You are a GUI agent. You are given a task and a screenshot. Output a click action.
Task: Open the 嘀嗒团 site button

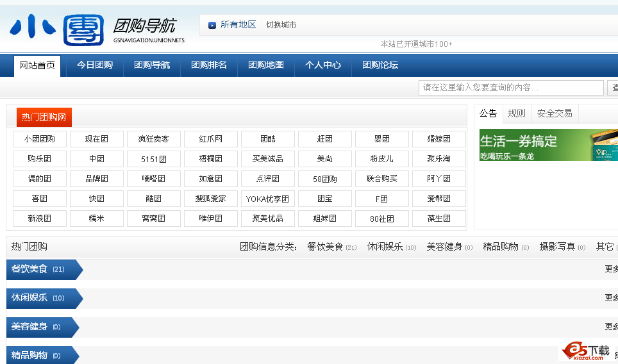tap(154, 179)
